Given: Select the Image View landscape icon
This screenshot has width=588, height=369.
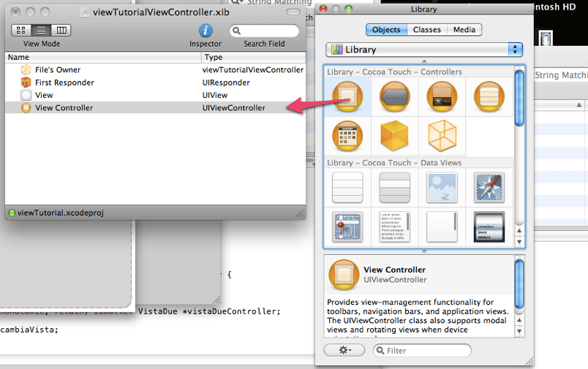Looking at the screenshot, I should tap(442, 187).
